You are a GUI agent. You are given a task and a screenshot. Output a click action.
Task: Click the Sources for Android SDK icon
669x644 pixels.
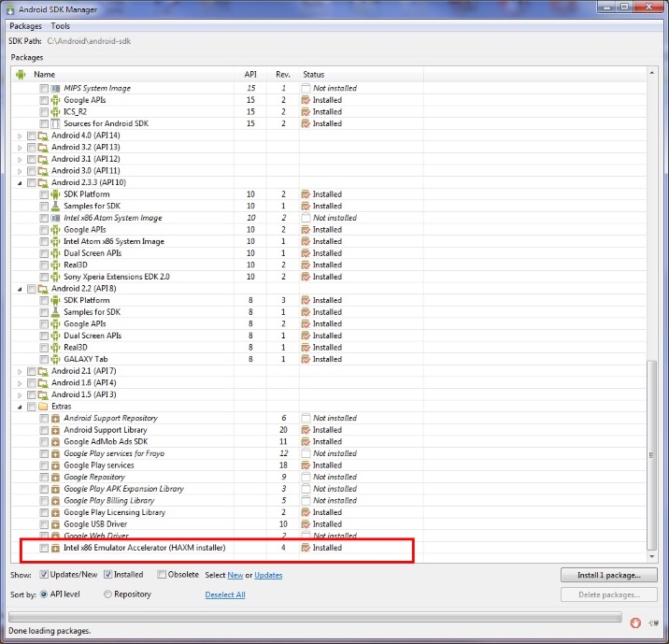tap(55, 123)
